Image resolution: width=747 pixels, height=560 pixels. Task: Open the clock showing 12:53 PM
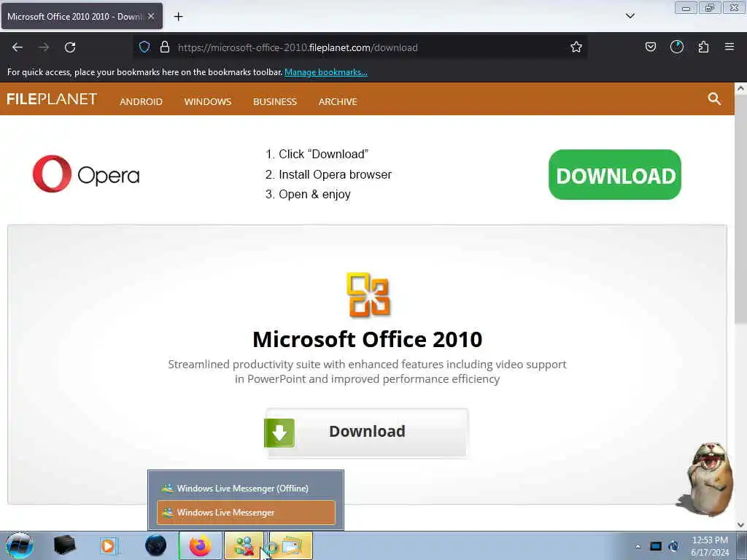[x=710, y=546]
